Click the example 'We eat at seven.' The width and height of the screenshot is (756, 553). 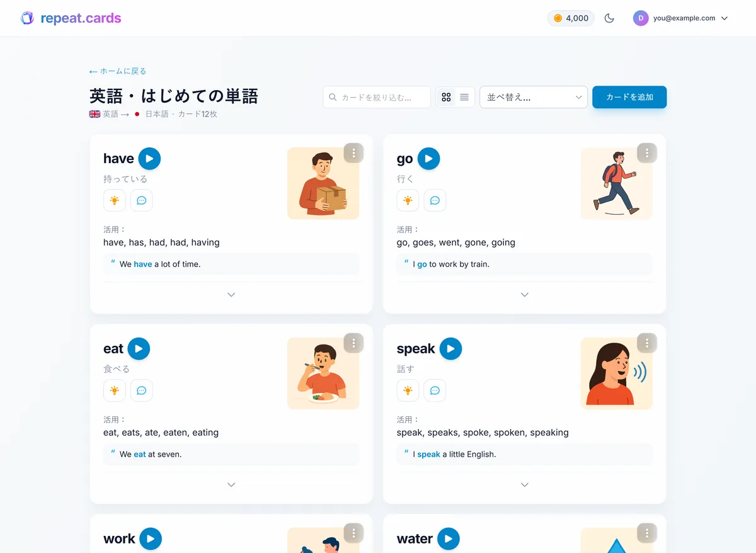[151, 455]
